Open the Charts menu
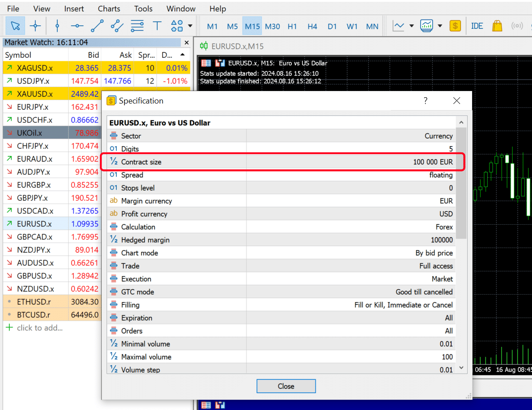Viewport: 532px width, 410px height. 109,9
